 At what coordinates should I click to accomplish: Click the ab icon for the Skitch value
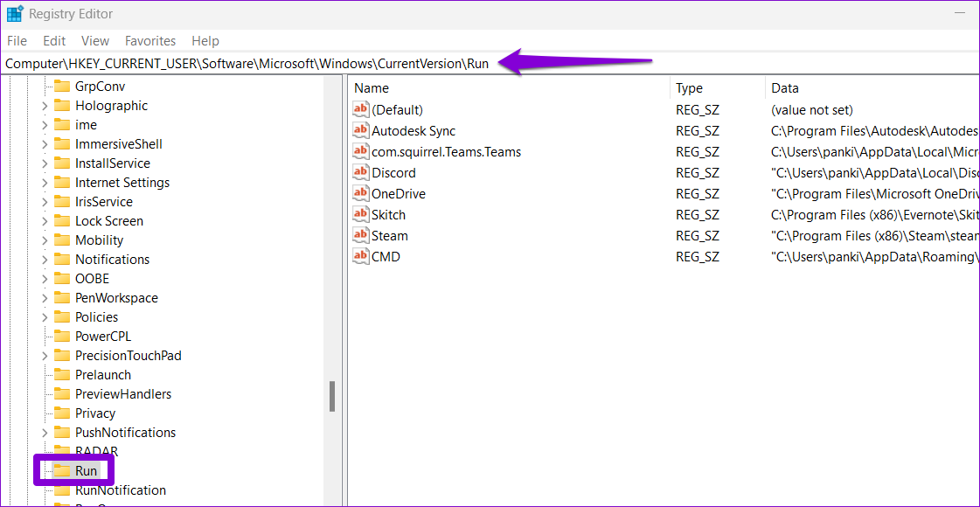tap(360, 214)
